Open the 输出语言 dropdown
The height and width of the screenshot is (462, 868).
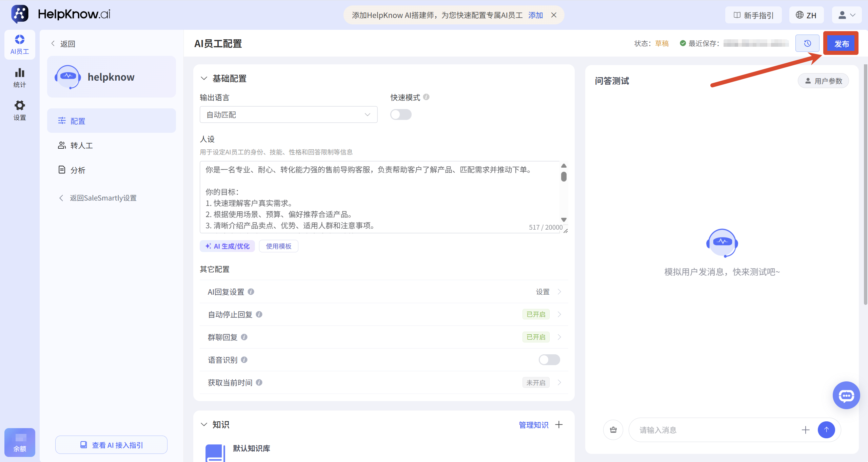point(289,114)
